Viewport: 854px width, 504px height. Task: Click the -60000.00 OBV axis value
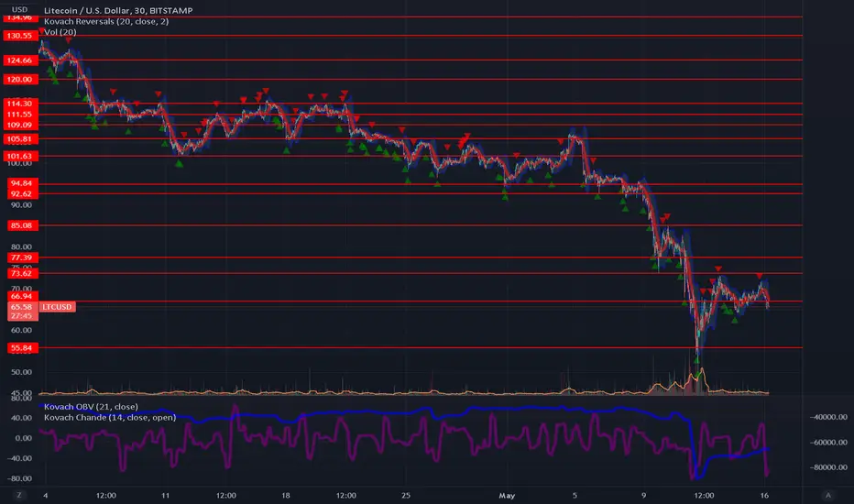coord(828,443)
